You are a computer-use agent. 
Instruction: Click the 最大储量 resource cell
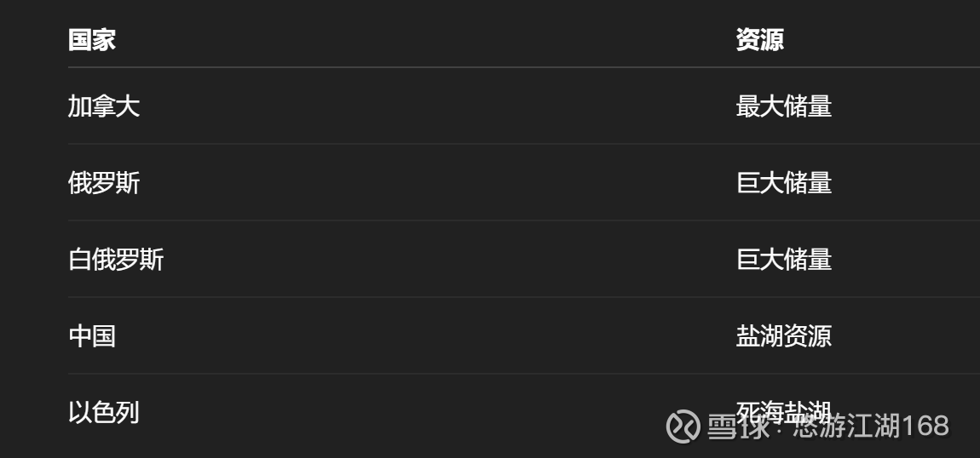click(783, 106)
